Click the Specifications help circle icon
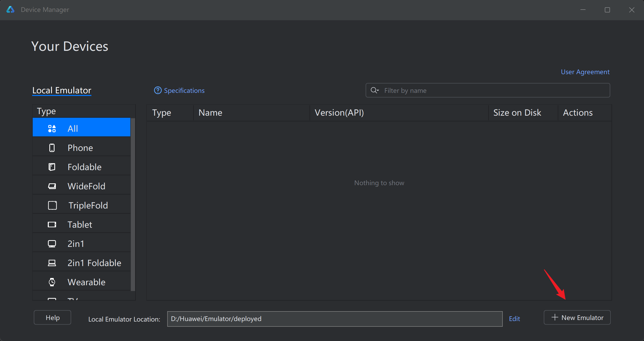 (x=158, y=90)
